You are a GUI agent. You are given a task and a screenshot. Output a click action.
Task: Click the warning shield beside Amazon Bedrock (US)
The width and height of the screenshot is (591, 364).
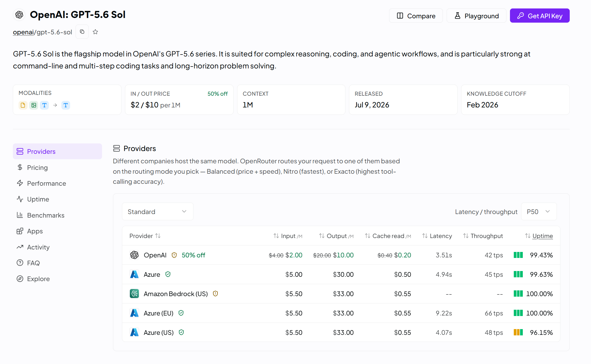(x=215, y=294)
